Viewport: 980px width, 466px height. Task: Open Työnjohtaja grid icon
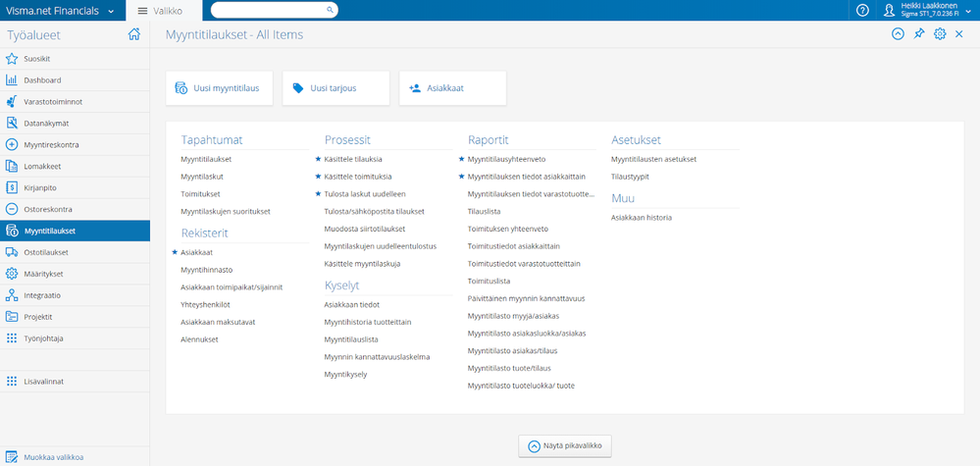coord(11,337)
